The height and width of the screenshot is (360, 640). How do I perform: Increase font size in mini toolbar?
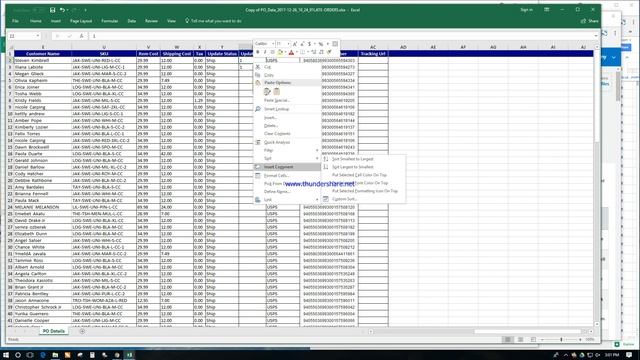pos(295,44)
